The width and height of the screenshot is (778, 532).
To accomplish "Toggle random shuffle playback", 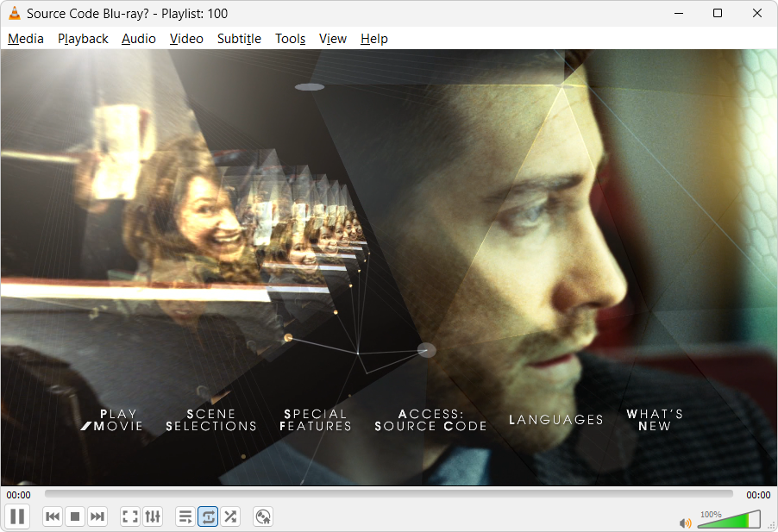I will pos(230,516).
